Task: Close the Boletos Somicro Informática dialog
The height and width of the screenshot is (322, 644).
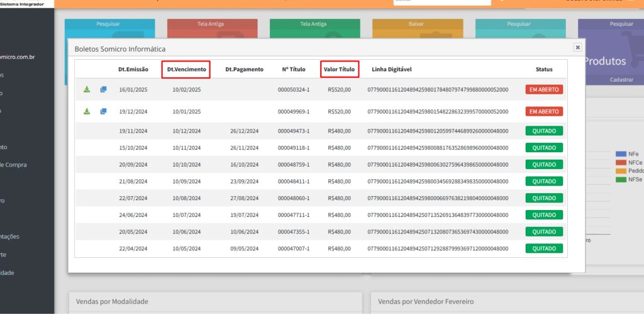Action: (x=577, y=47)
